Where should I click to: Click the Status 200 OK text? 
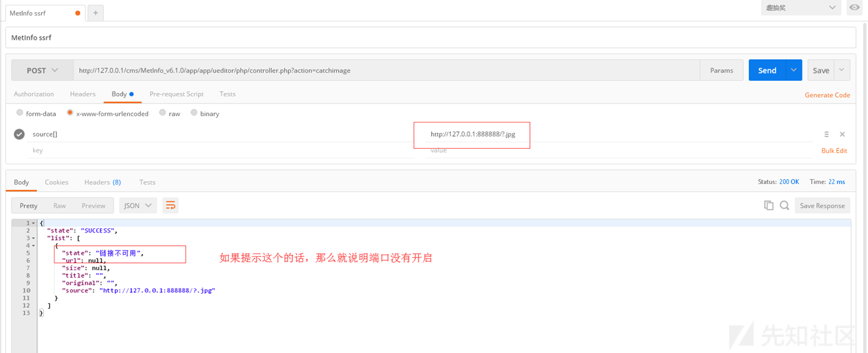point(778,182)
